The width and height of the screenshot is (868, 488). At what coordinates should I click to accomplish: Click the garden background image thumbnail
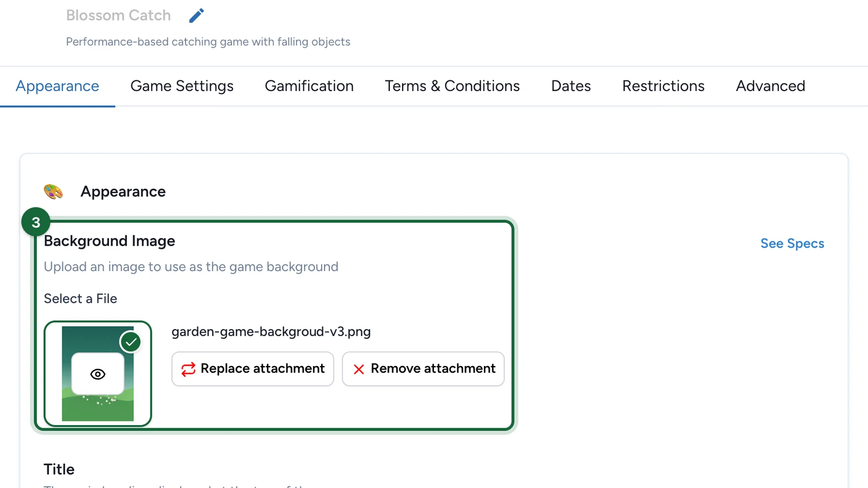point(98,374)
